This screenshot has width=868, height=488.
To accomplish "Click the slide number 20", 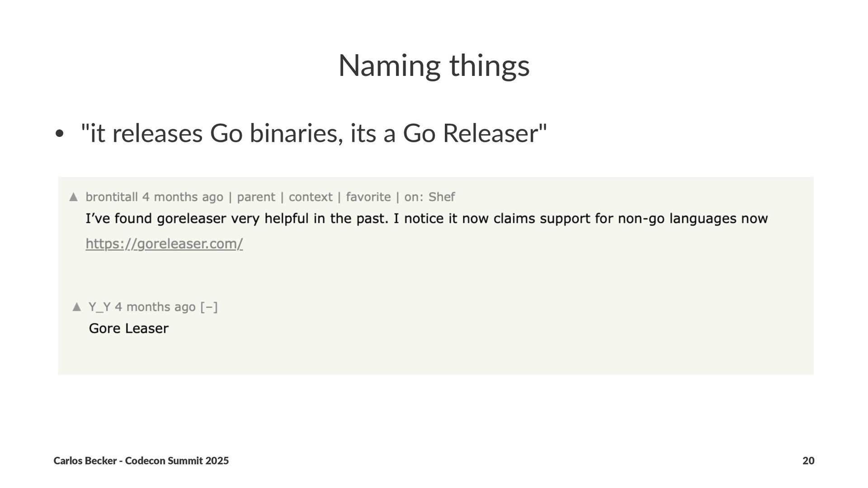I will point(808,461).
